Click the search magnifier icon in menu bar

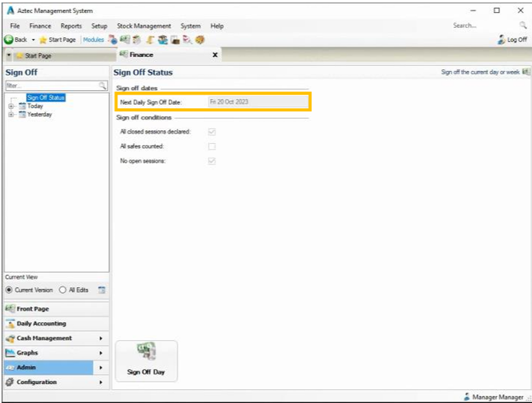pyautogui.click(x=523, y=26)
